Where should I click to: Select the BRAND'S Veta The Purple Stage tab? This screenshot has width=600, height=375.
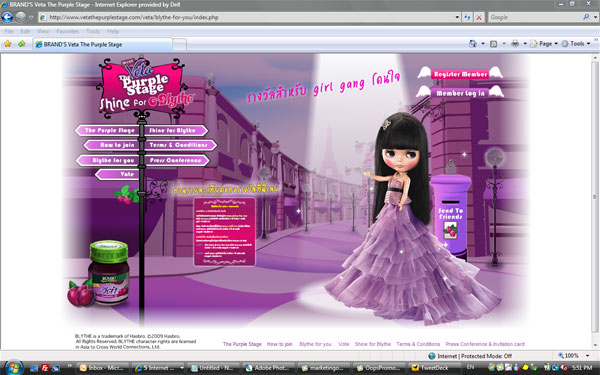(x=102, y=44)
